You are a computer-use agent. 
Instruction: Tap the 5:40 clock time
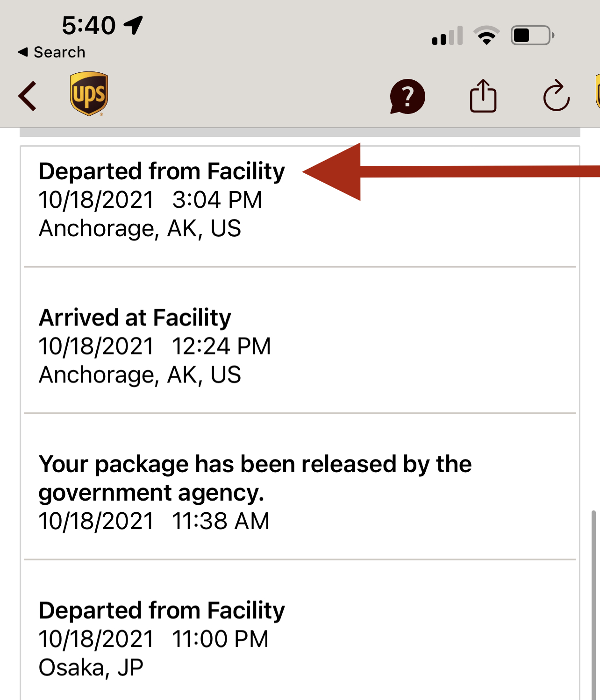pyautogui.click(x=89, y=25)
